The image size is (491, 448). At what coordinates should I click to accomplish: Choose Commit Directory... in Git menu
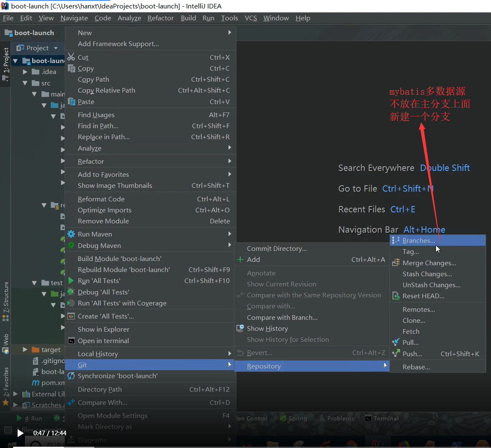pyautogui.click(x=312, y=248)
